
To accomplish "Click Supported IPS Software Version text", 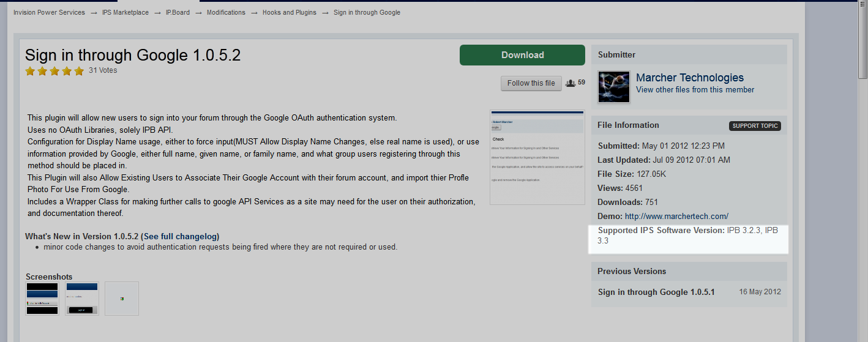I will tap(688, 236).
